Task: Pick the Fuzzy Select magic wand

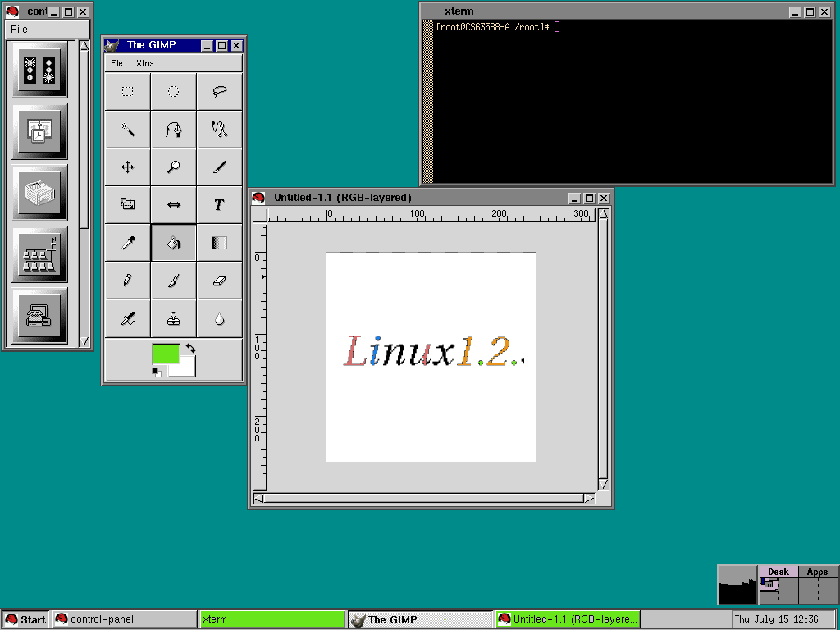Action: 128,130
